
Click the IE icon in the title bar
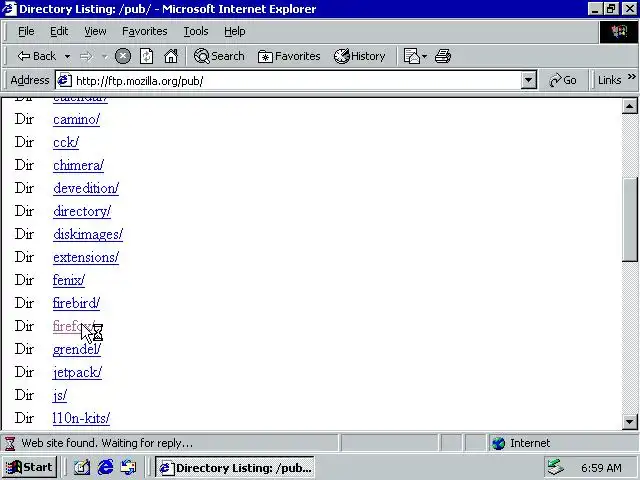point(9,9)
